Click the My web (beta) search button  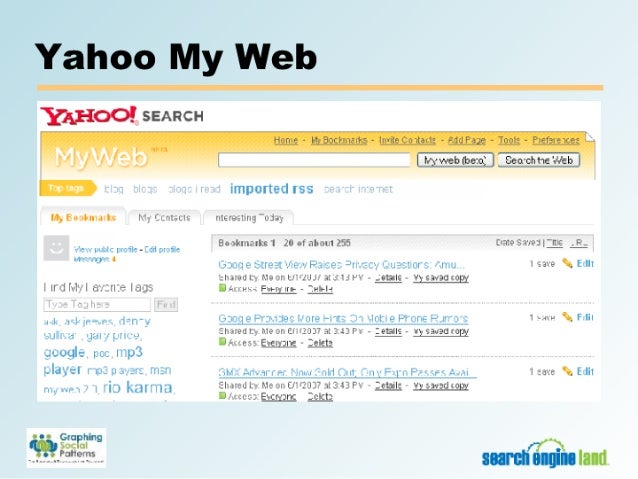coord(455,160)
